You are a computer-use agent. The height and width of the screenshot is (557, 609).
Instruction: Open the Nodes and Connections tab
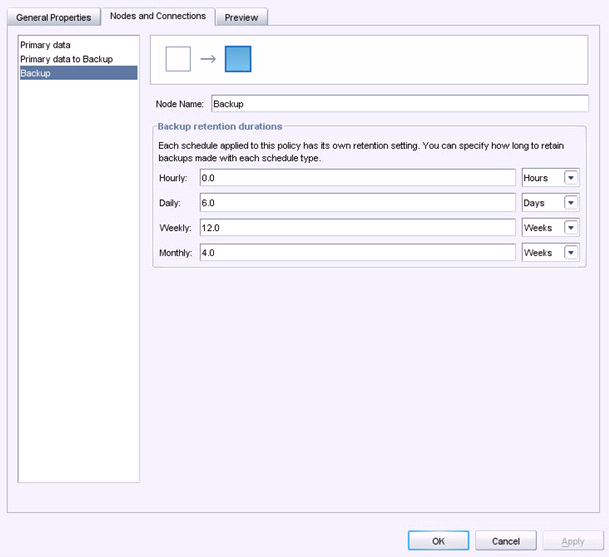158,16
